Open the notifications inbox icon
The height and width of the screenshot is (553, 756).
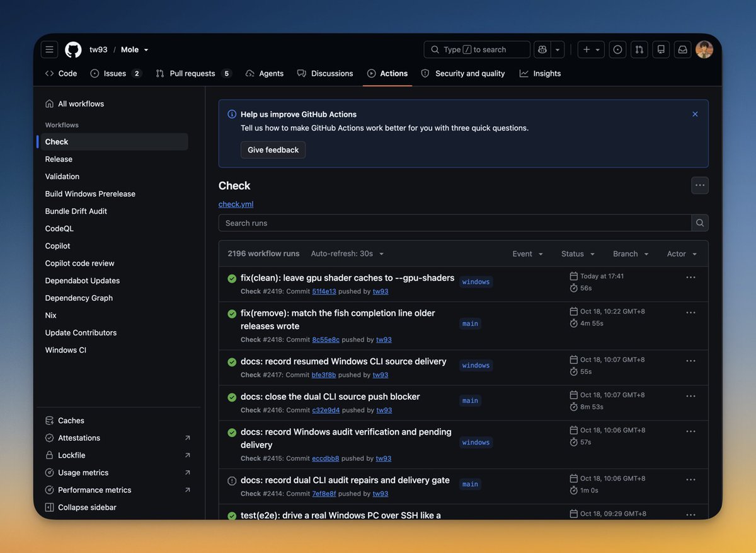pos(682,50)
